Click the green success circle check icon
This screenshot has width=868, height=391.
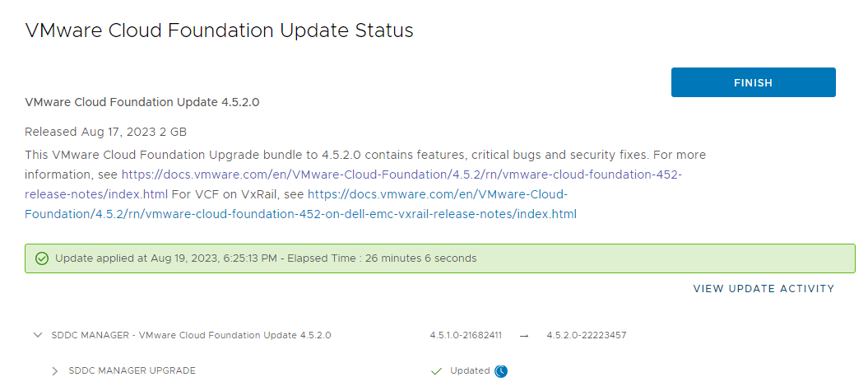42,258
